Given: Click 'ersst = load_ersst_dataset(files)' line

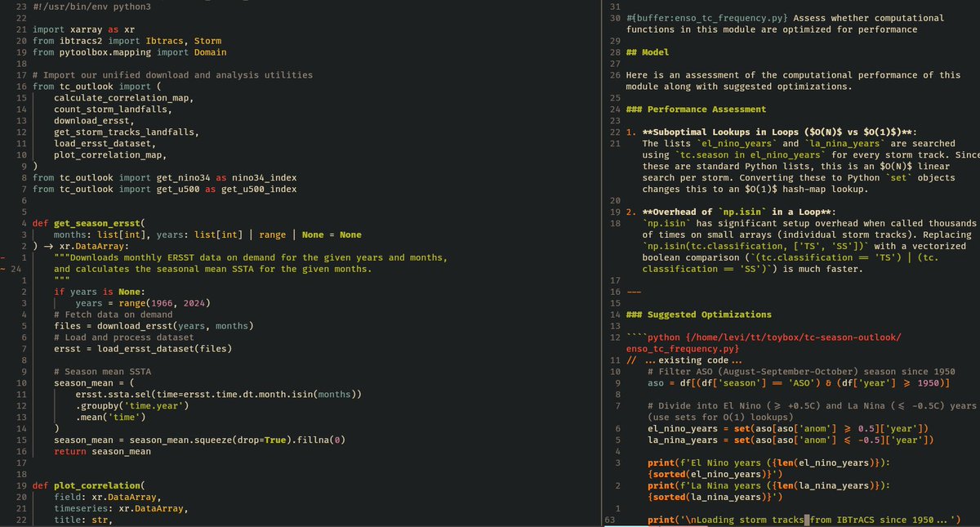Looking at the screenshot, I should 143,349.
